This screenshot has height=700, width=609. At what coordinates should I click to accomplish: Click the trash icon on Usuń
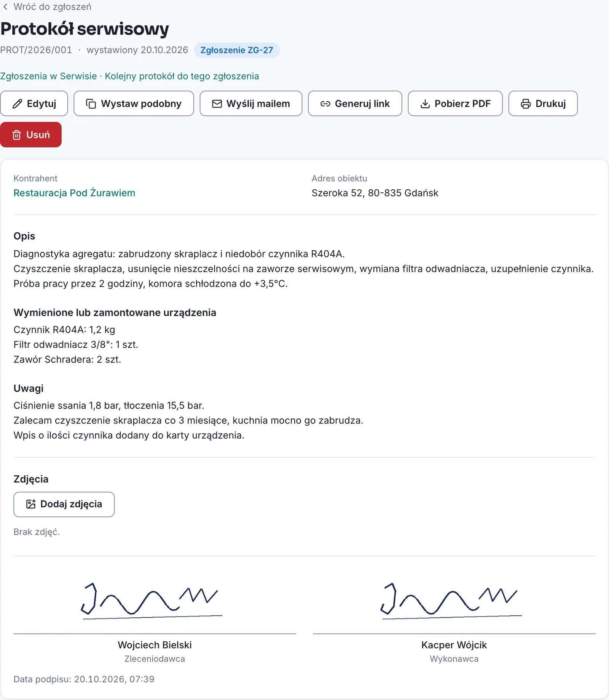[x=17, y=135]
